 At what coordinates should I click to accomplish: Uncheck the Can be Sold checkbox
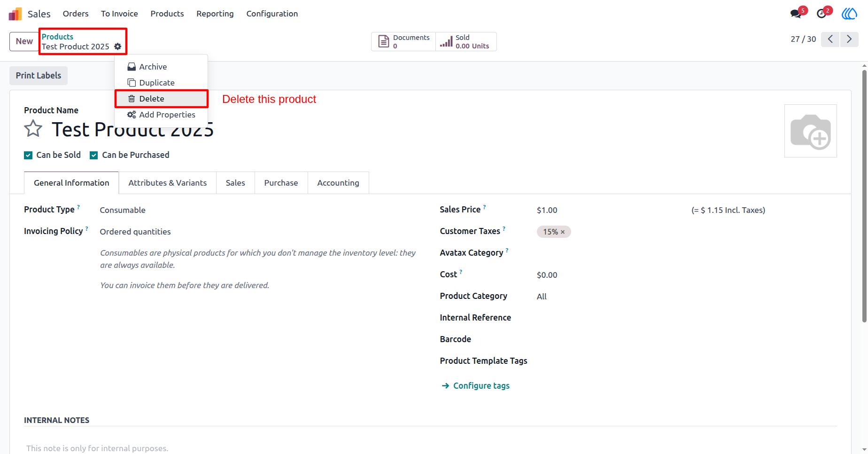coord(28,156)
